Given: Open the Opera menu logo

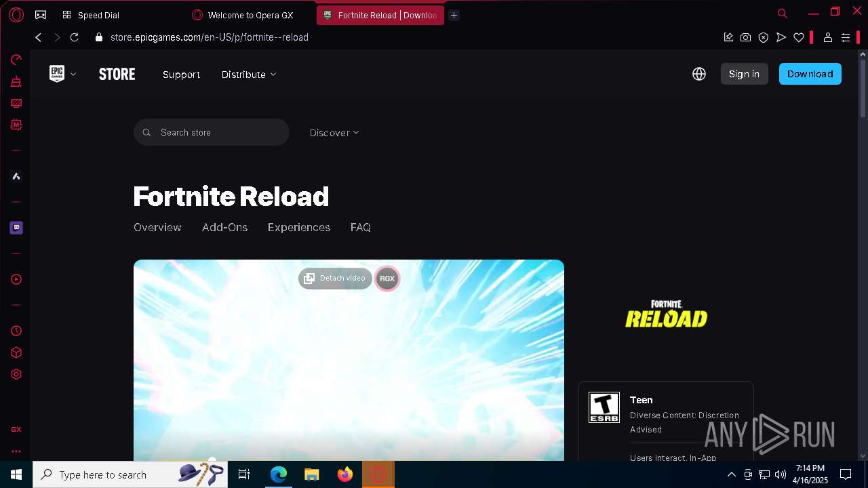Looking at the screenshot, I should (x=16, y=14).
